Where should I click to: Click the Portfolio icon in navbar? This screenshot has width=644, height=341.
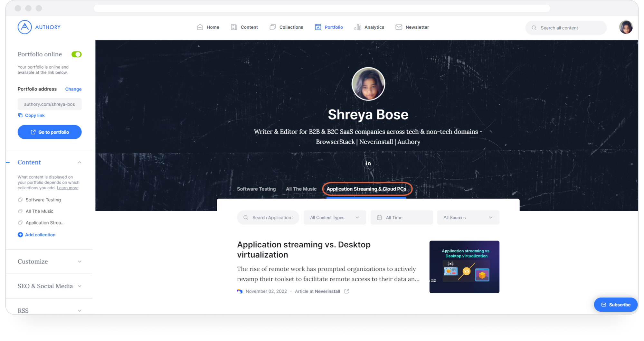point(318,27)
